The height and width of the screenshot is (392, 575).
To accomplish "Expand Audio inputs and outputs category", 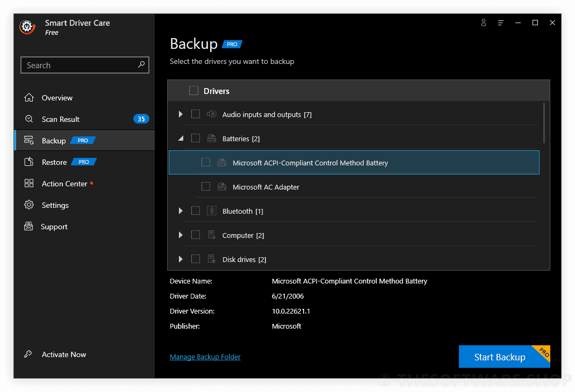I will coord(181,114).
